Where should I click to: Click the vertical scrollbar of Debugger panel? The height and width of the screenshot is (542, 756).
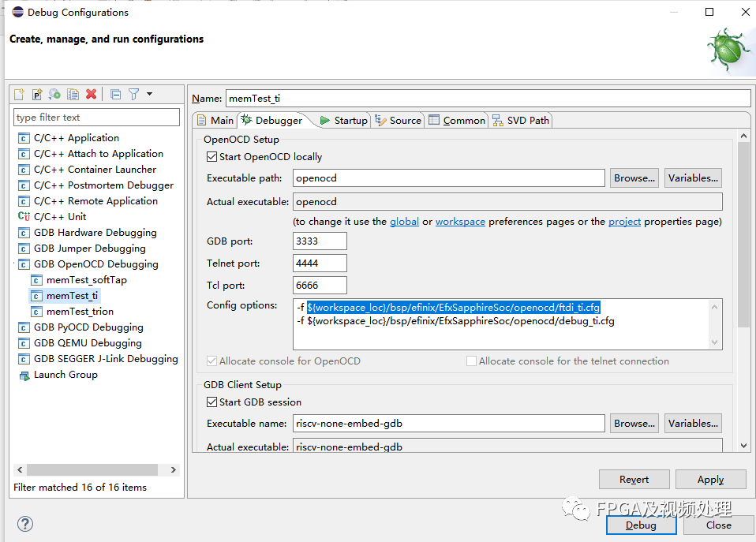click(x=743, y=237)
